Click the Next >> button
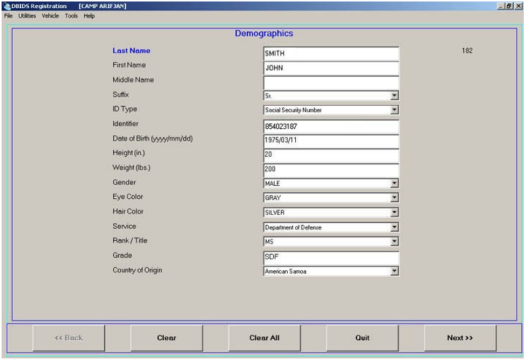Screen dimensions: 528x362 coord(460,338)
